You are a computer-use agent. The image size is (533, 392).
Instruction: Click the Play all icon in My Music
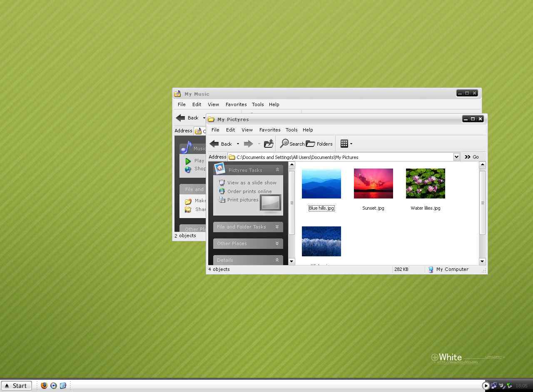click(188, 161)
